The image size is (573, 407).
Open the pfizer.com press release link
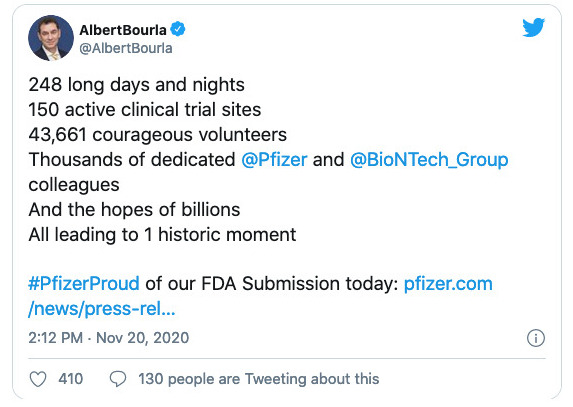pyautogui.click(x=448, y=284)
